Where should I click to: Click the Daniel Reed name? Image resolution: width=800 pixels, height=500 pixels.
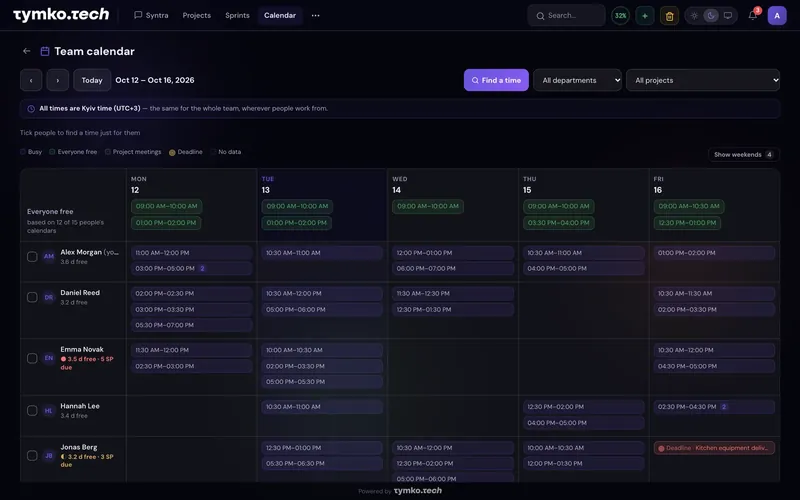(x=80, y=292)
